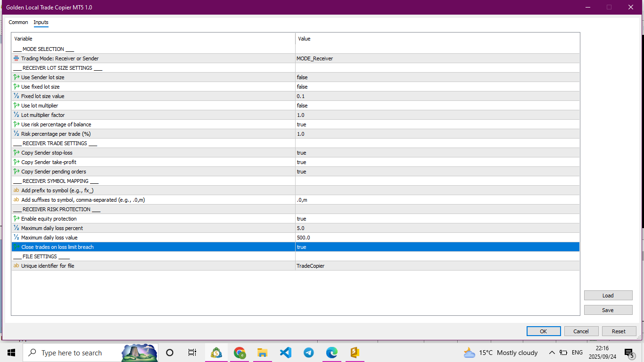Edit the Lot multiplier factor value
This screenshot has width=644, height=362.
pos(438,115)
